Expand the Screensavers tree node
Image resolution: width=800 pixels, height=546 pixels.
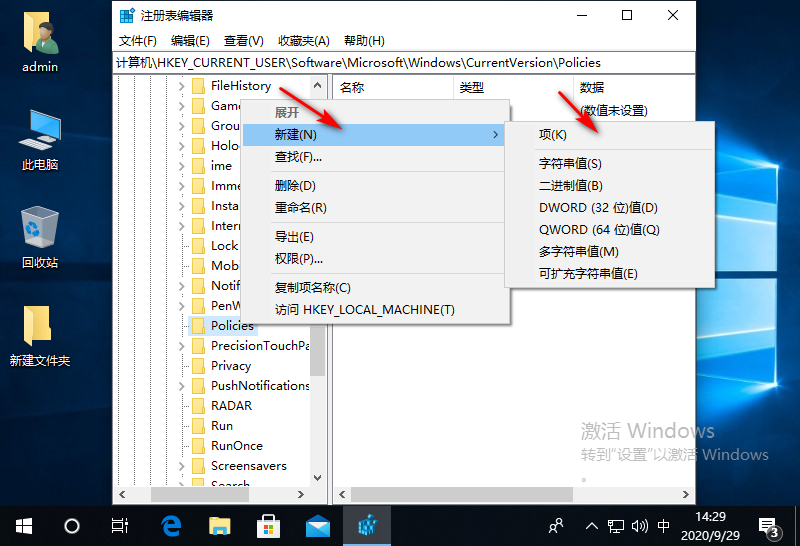click(x=182, y=466)
